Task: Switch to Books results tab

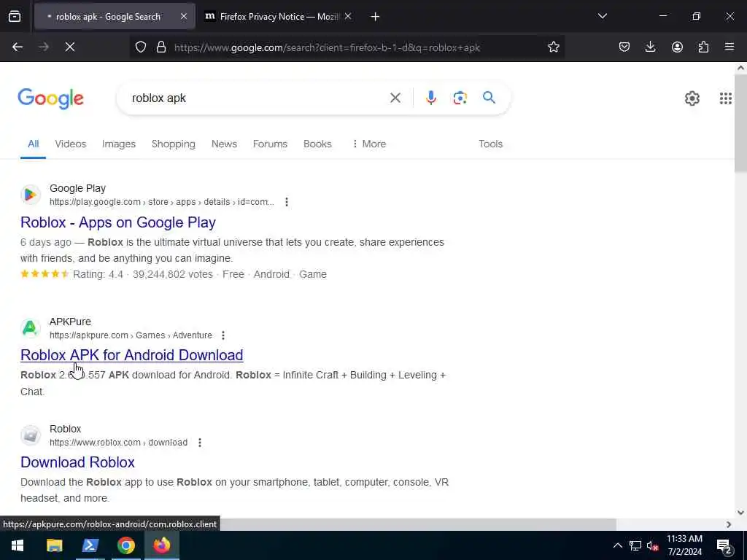Action: (x=317, y=144)
